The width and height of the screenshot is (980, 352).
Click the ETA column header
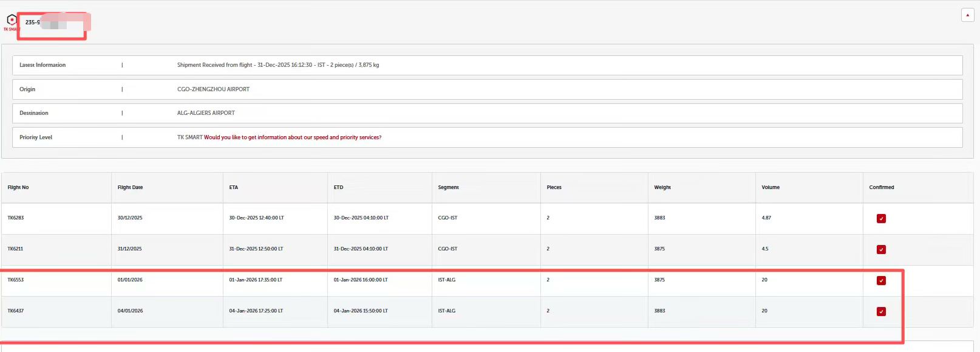(234, 187)
